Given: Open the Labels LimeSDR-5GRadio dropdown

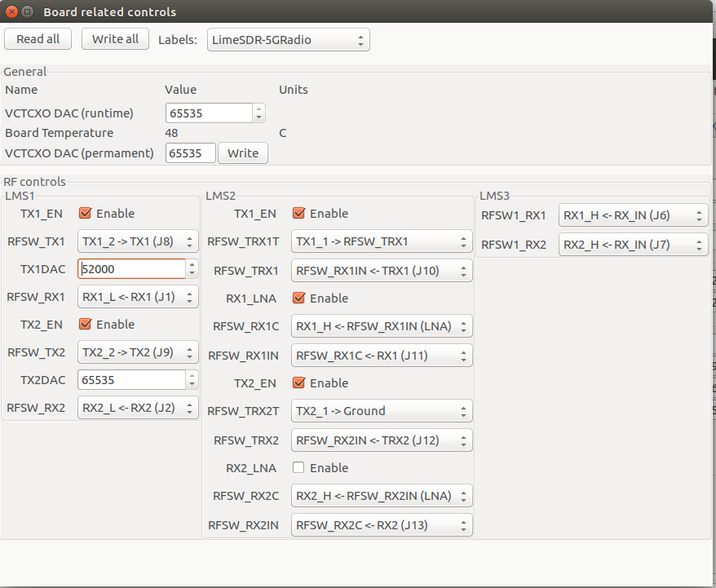Looking at the screenshot, I should pos(288,40).
